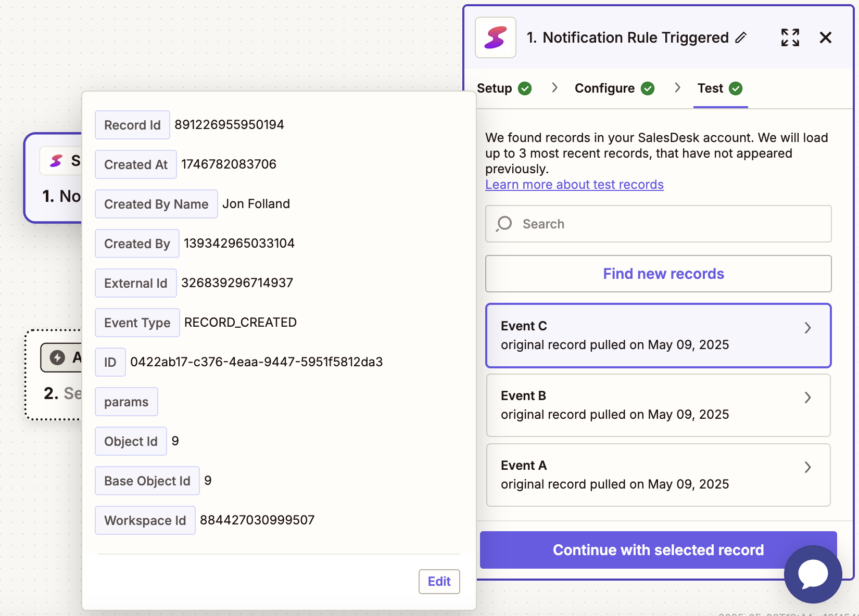Click Continue with selected record
859x616 pixels.
[658, 549]
